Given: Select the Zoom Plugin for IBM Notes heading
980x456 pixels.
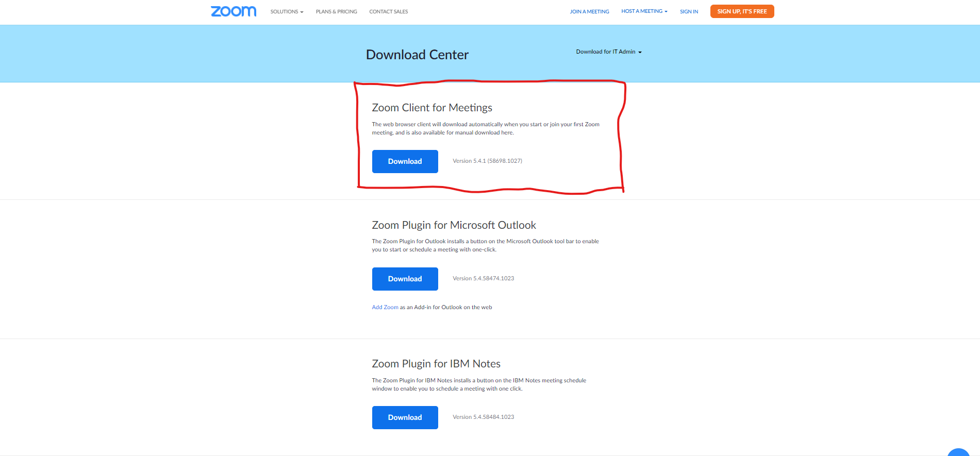Looking at the screenshot, I should 436,364.
